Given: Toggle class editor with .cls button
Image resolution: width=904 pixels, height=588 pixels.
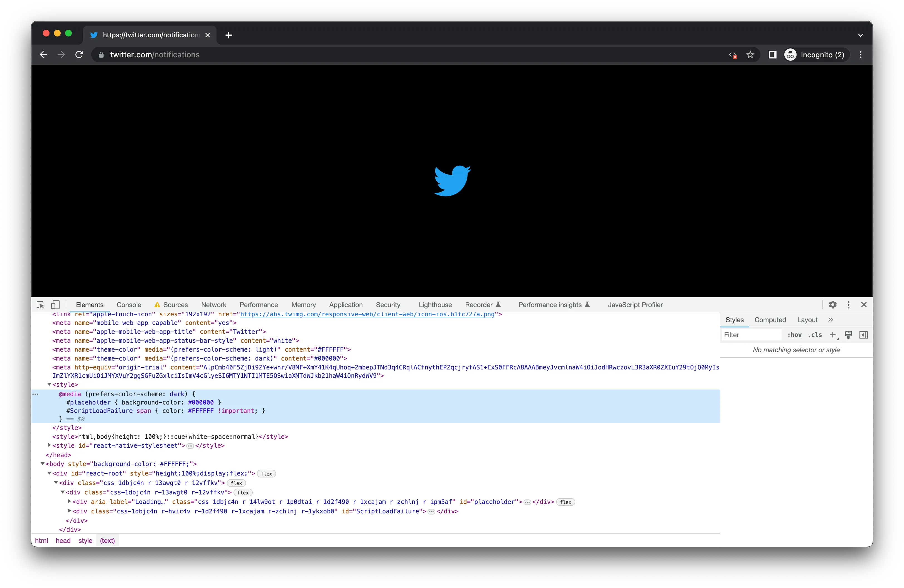Looking at the screenshot, I should tap(815, 335).
